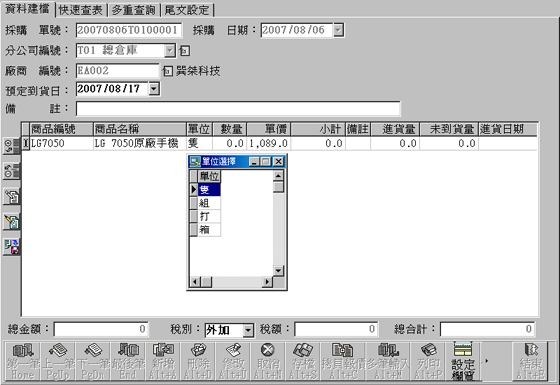Screen dimensions: 560x385
Task: Open the 尾文設定 tab
Action: tap(187, 10)
